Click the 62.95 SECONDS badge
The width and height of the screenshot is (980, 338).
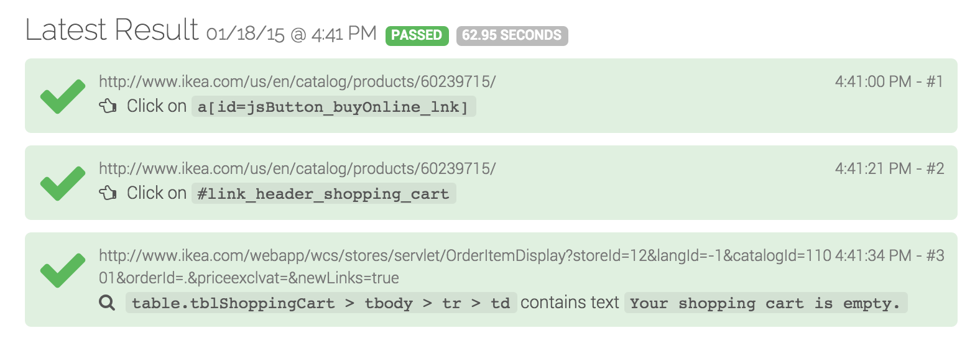512,35
